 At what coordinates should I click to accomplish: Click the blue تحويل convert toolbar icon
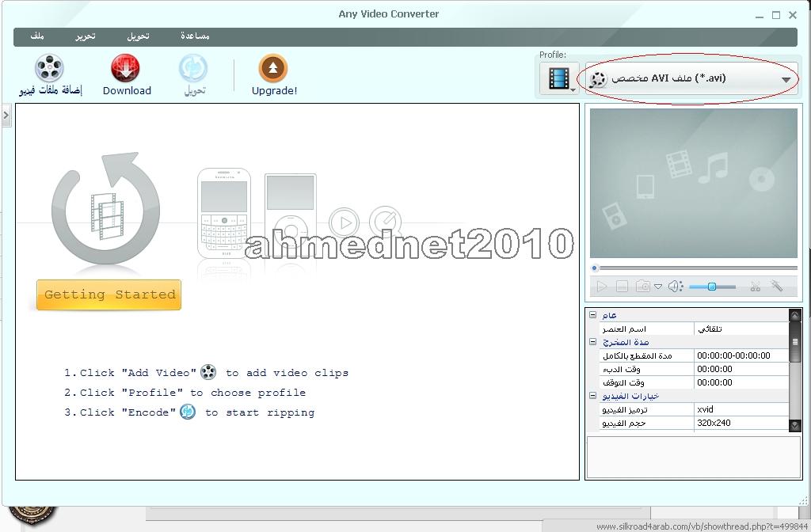193,68
